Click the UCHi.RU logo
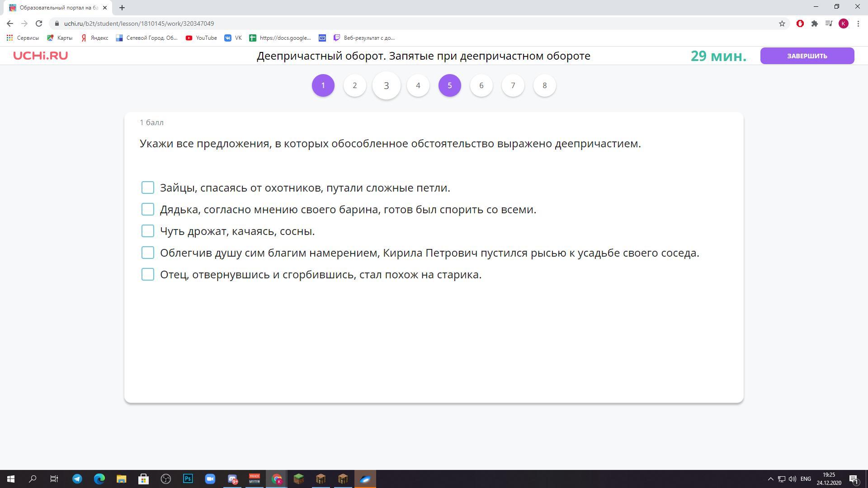Screen dimensions: 868x488 [x=40, y=56]
